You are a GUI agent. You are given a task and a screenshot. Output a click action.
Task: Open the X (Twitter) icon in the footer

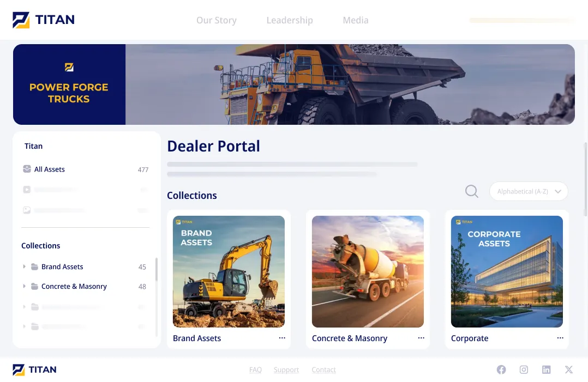point(568,369)
